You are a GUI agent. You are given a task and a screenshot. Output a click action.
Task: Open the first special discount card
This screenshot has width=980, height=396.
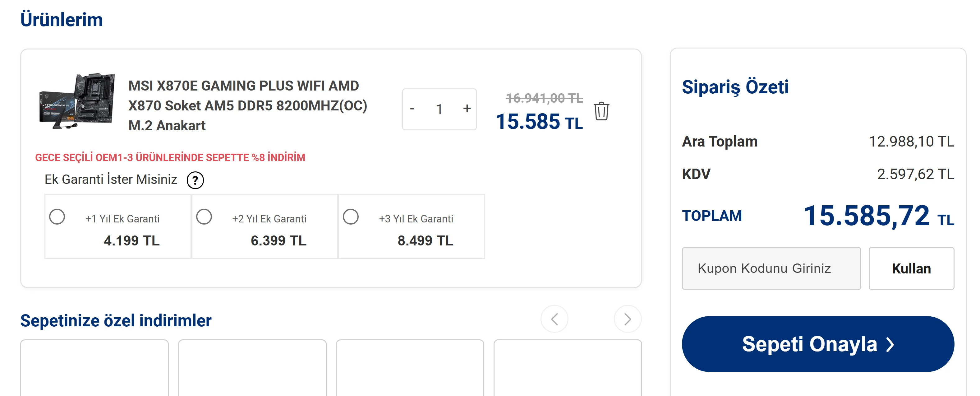[x=94, y=367]
